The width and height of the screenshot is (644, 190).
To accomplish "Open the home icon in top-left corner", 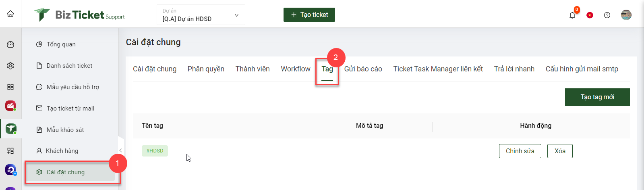I will click(10, 14).
